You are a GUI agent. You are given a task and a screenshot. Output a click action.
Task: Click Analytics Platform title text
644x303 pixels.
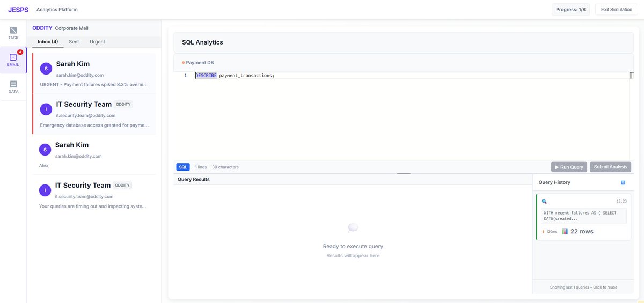(x=57, y=10)
